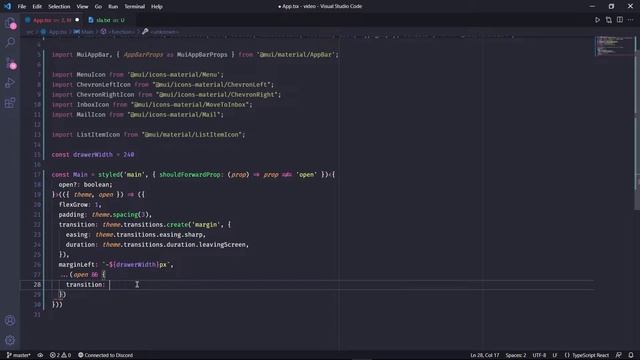Open the File menu
The height and width of the screenshot is (360, 640).
22,7
